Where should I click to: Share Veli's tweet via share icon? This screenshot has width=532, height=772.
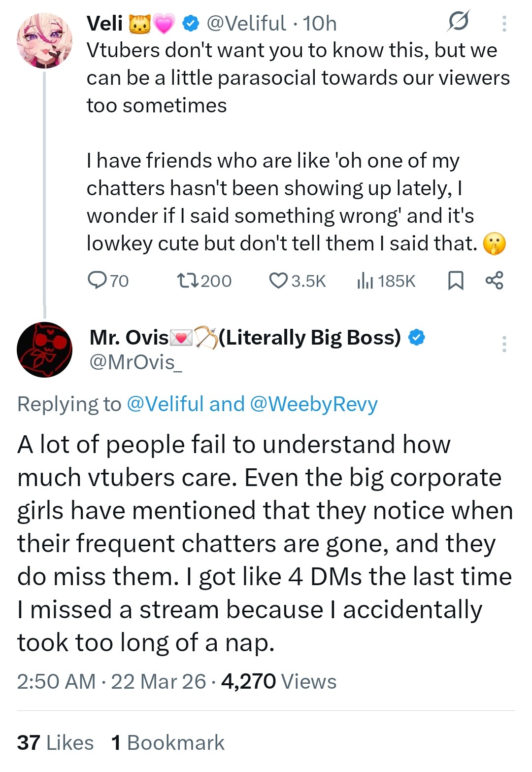point(494,280)
